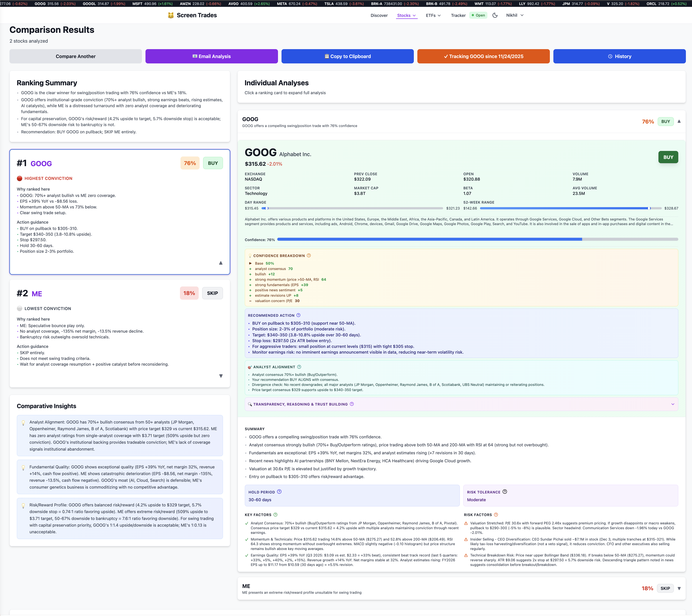
Task: Click the Screen Trades cat logo
Action: point(171,15)
